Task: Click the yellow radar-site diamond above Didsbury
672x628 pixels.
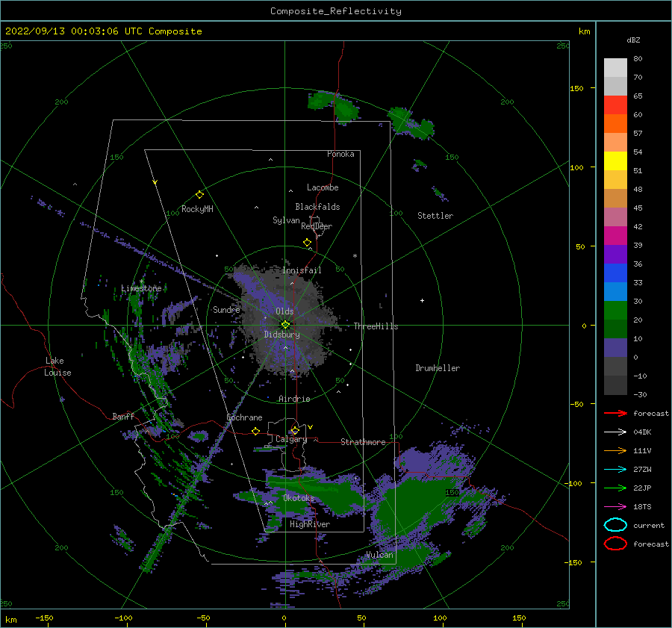Action: (x=285, y=325)
